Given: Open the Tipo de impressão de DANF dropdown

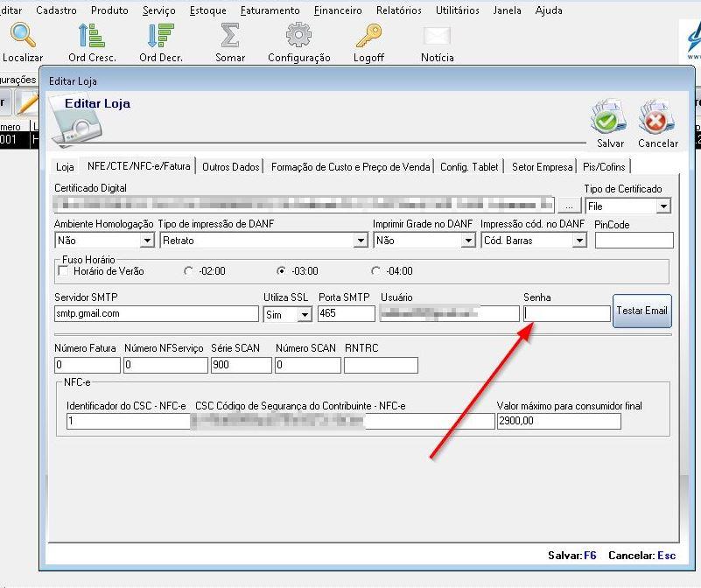Looking at the screenshot, I should 361,241.
